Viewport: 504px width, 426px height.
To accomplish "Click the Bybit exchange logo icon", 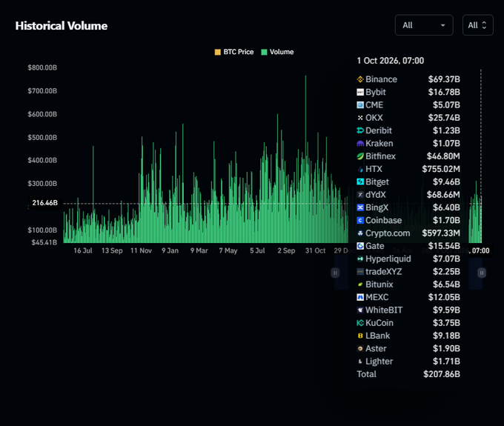I will coord(360,92).
